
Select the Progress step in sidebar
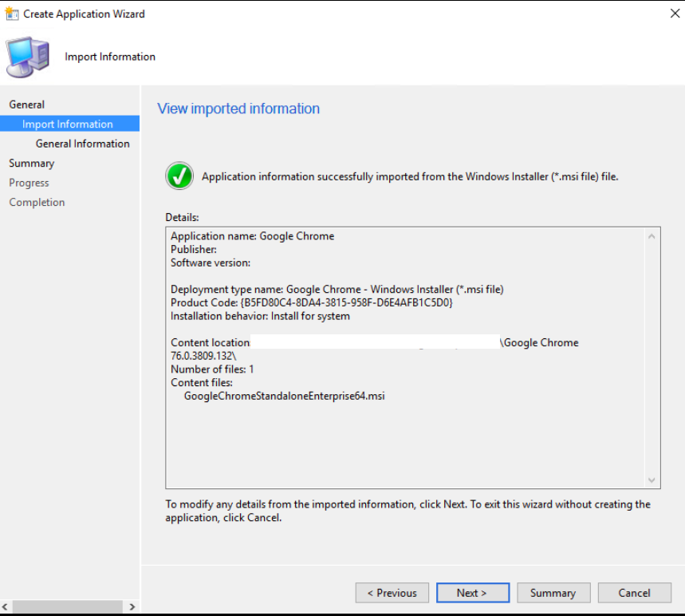[29, 183]
